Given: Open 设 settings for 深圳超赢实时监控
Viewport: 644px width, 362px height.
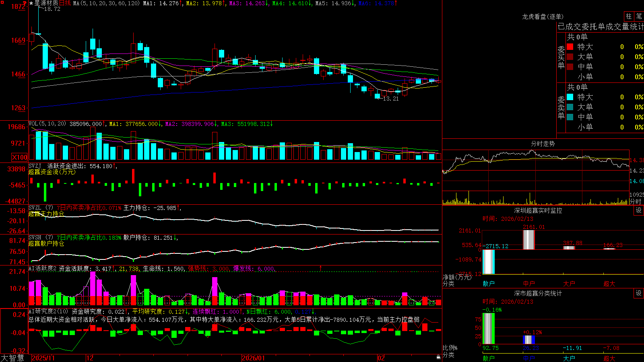Looking at the screenshot, I should point(639,210).
